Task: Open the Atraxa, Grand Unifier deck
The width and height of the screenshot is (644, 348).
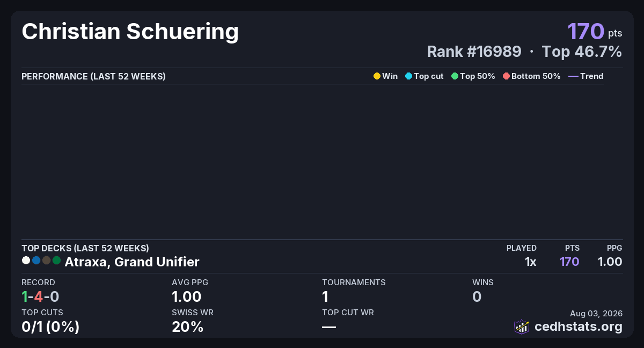Action: click(x=132, y=262)
